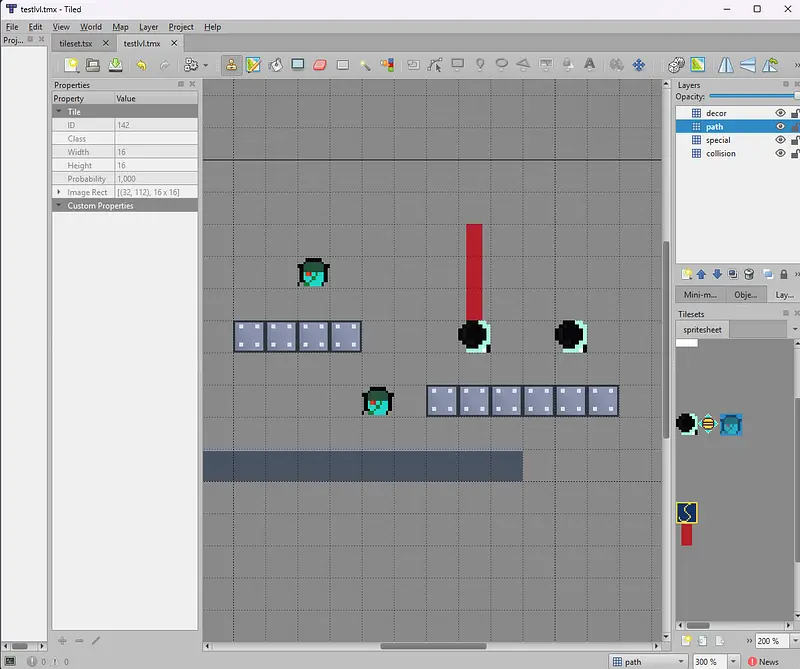Select the Insert Text tool

point(589,65)
